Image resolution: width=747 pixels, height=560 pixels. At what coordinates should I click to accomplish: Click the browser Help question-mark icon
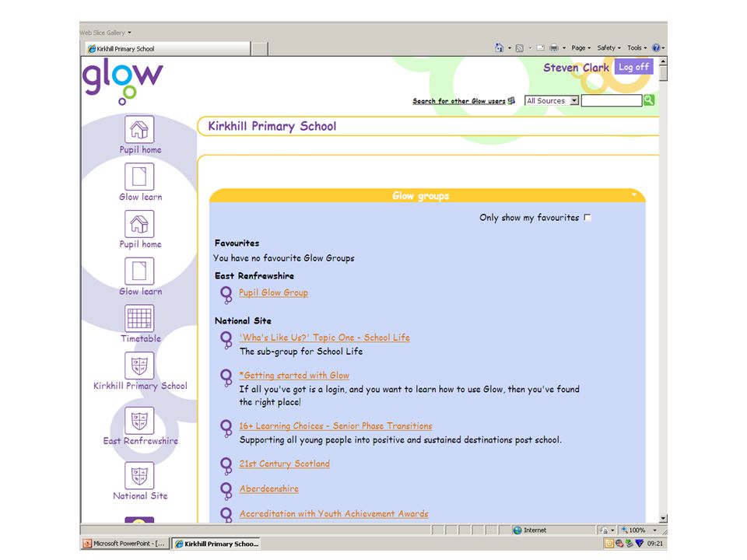(656, 47)
